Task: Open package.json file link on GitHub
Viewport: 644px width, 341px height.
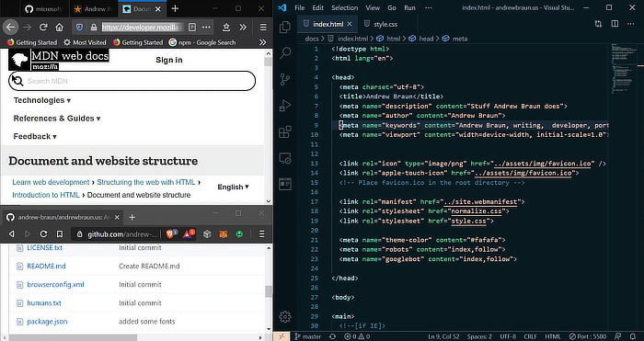Action: tap(47, 322)
